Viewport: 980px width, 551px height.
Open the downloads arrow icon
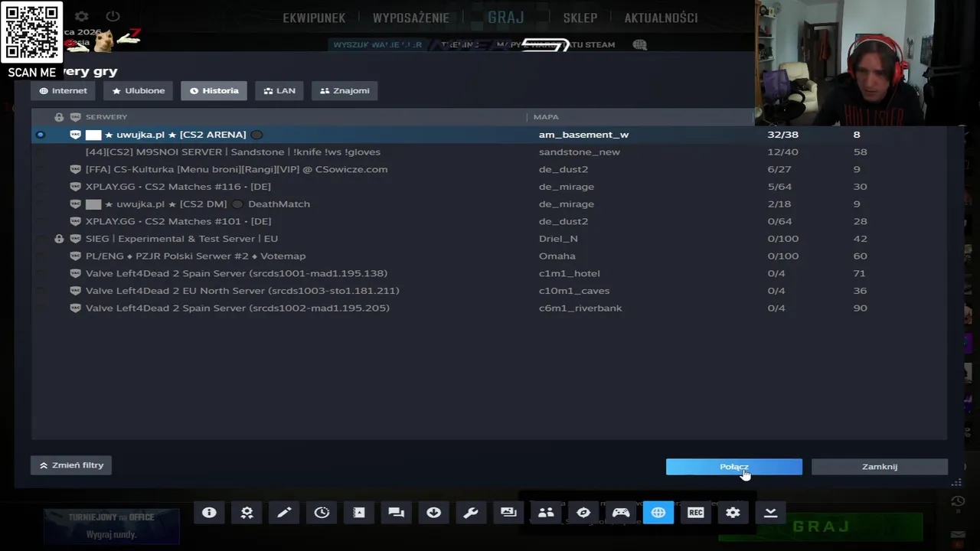(x=433, y=513)
